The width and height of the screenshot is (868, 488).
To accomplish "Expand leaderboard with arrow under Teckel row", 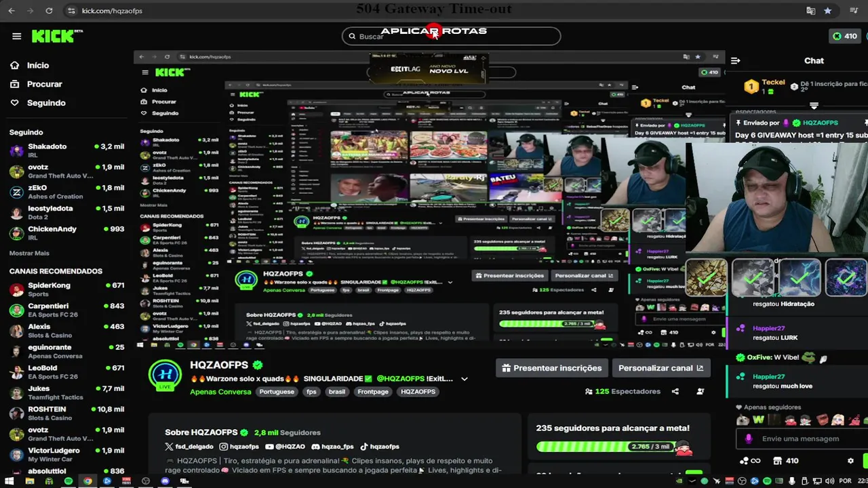I will click(814, 106).
